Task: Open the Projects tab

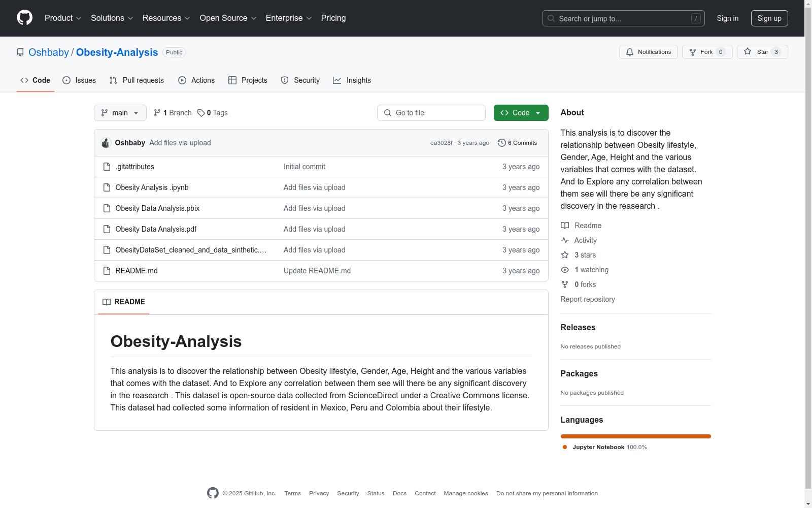Action: coord(248,80)
